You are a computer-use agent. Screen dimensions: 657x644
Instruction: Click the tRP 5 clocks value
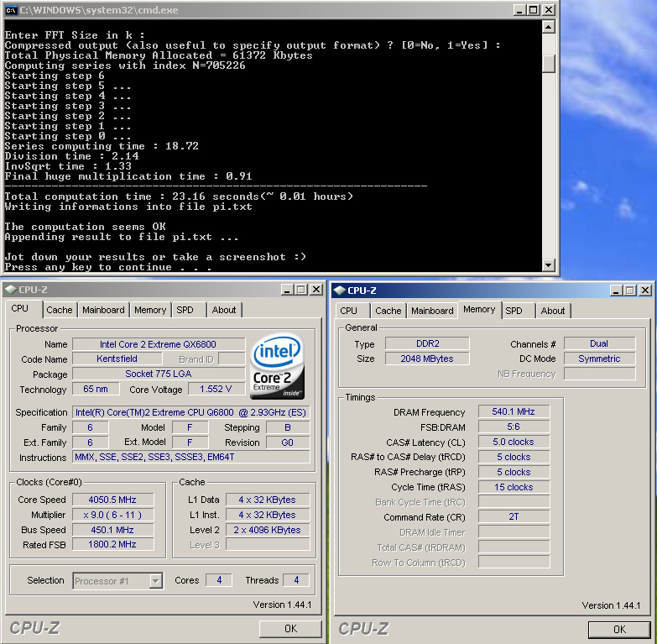tap(514, 472)
